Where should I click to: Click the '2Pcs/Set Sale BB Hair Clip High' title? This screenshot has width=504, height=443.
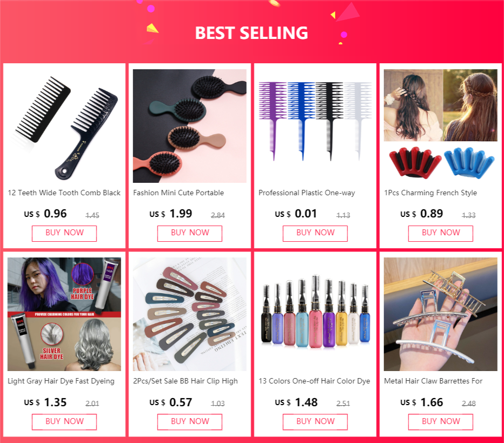185,381
